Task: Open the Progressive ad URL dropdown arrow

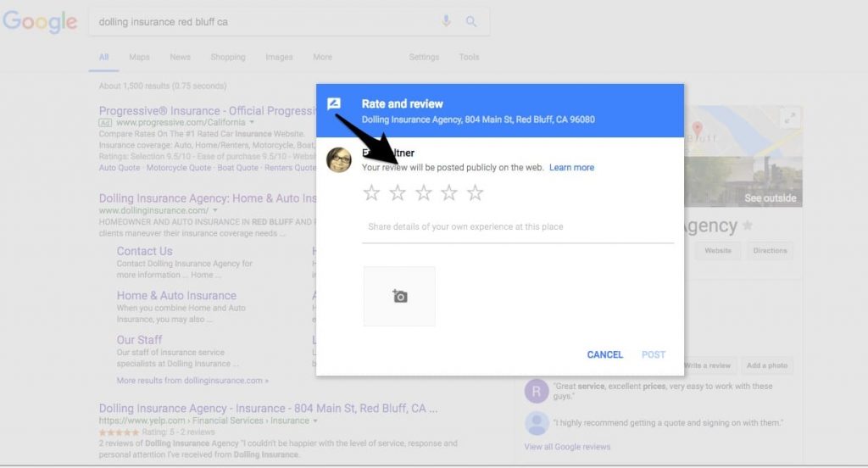Action: point(252,122)
